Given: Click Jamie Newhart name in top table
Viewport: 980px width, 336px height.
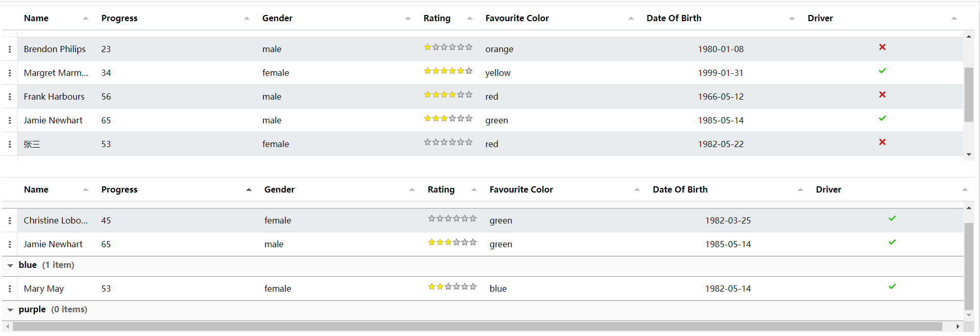Looking at the screenshot, I should 53,120.
